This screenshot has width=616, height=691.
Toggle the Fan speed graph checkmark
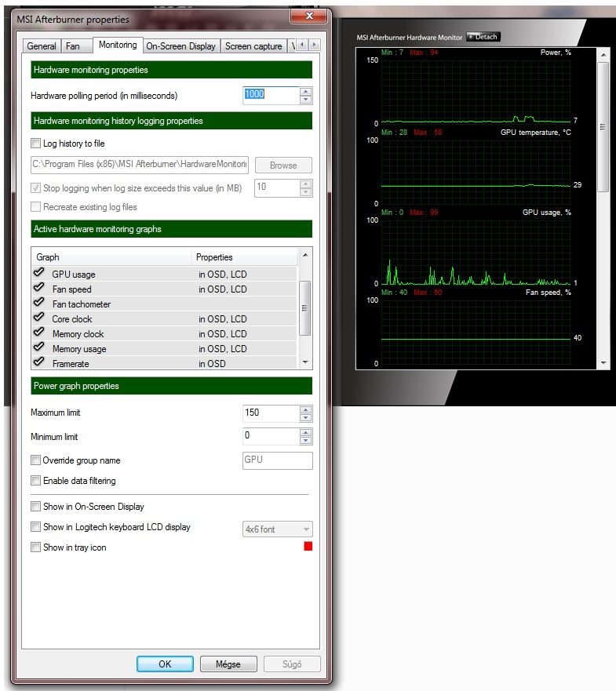[38, 288]
